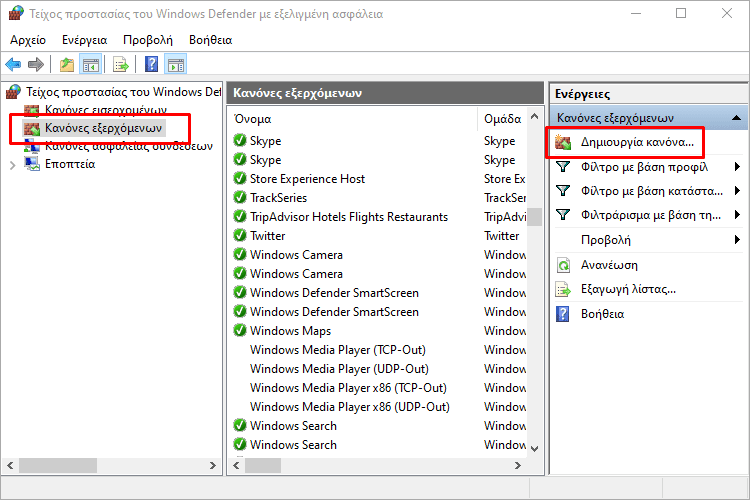Open Φίλτρο με βάση κατάστα... submenu arrow

click(737, 190)
